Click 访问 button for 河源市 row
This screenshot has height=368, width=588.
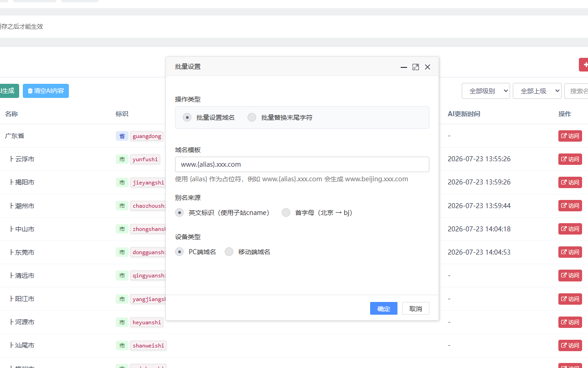coord(570,322)
